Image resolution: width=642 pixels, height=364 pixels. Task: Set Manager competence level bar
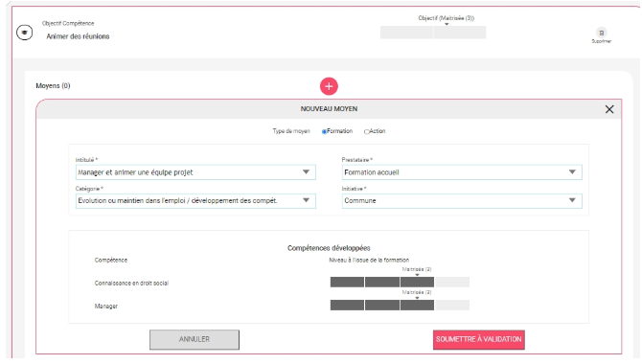point(400,305)
